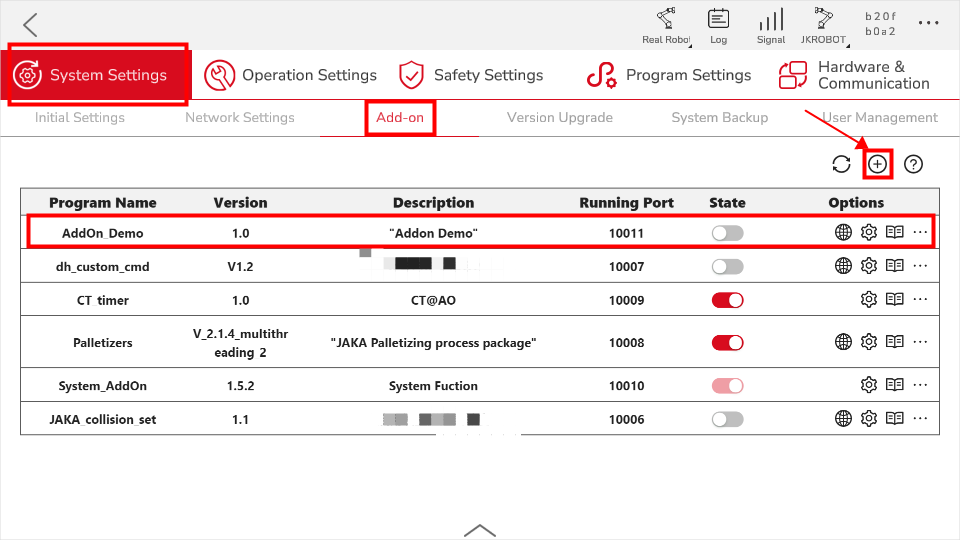Expand the bottom panel chevron
The width and height of the screenshot is (960, 540).
pos(480,530)
